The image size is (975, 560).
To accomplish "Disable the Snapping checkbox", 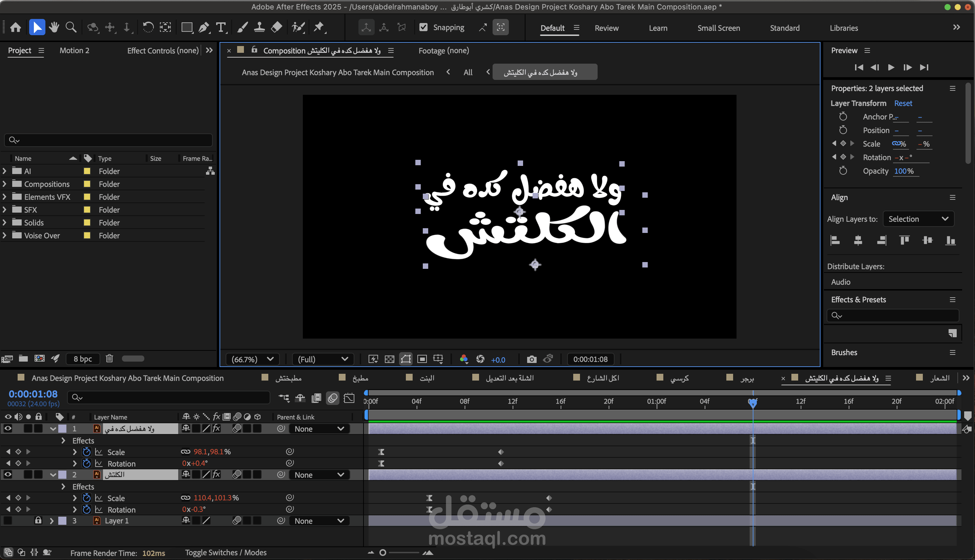I will point(423,27).
